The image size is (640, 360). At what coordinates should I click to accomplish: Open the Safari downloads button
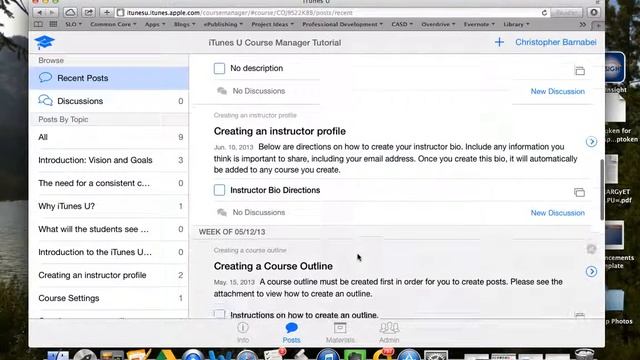pos(594,13)
